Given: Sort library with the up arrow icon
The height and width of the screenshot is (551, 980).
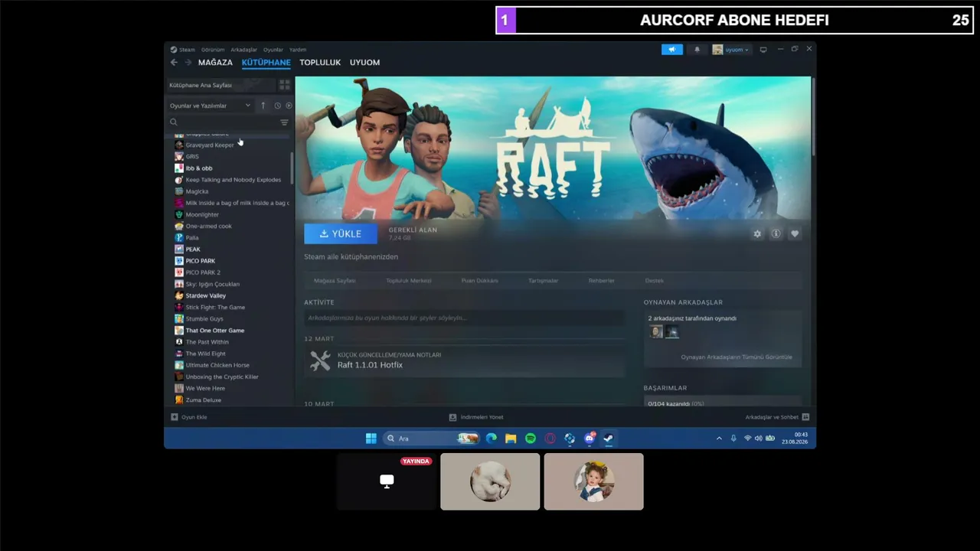Looking at the screenshot, I should click(x=263, y=106).
